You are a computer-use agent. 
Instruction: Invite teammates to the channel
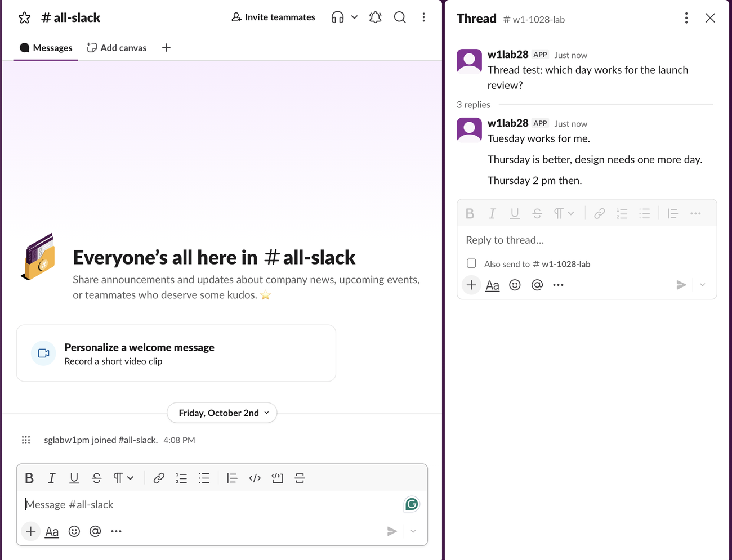point(273,17)
